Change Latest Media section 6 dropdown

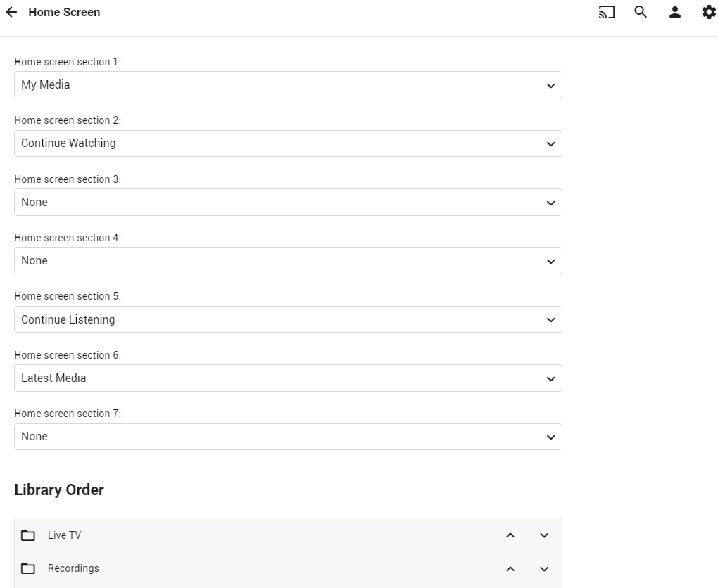(x=288, y=378)
